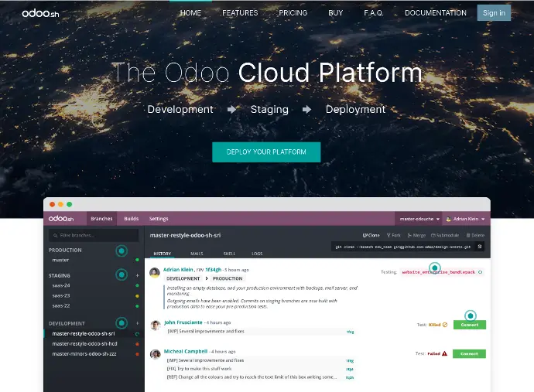Click the odoo.sh logo in the site header

click(40, 13)
